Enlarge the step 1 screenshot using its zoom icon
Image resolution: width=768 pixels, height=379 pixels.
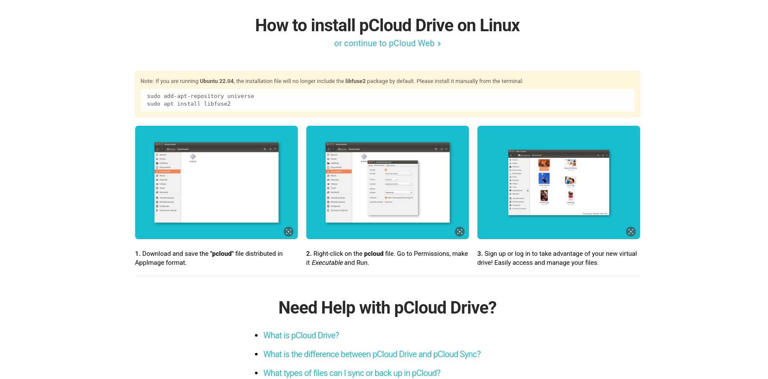[288, 232]
